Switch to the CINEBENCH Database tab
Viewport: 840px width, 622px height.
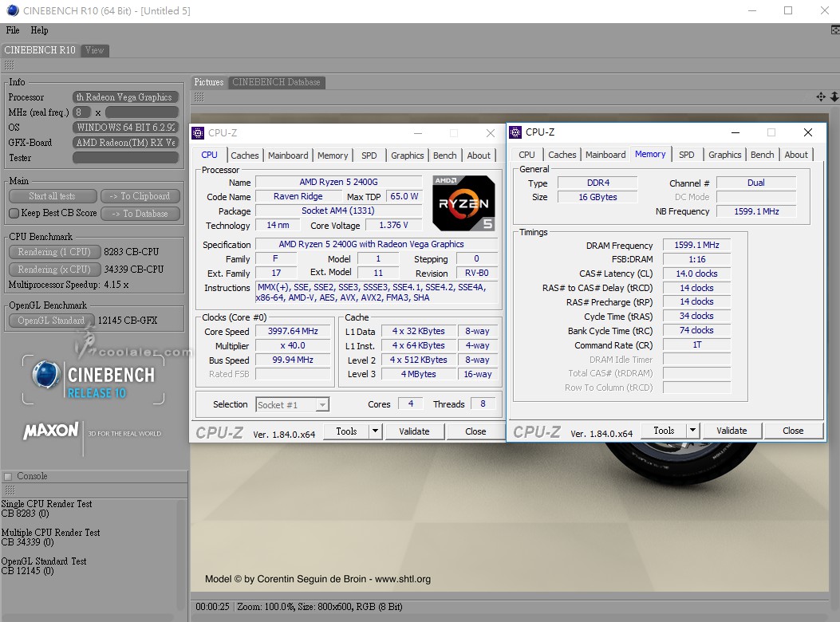point(277,82)
